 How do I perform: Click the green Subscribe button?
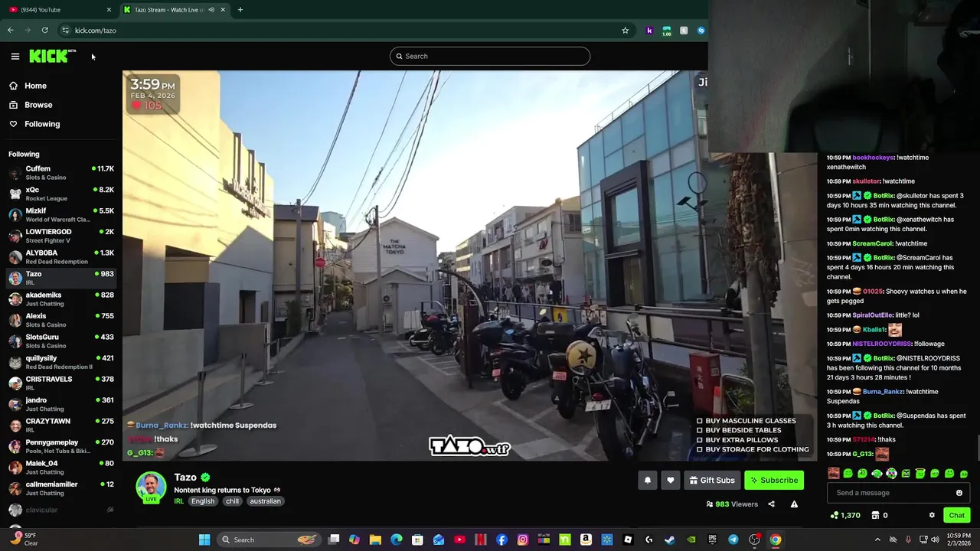(774, 480)
